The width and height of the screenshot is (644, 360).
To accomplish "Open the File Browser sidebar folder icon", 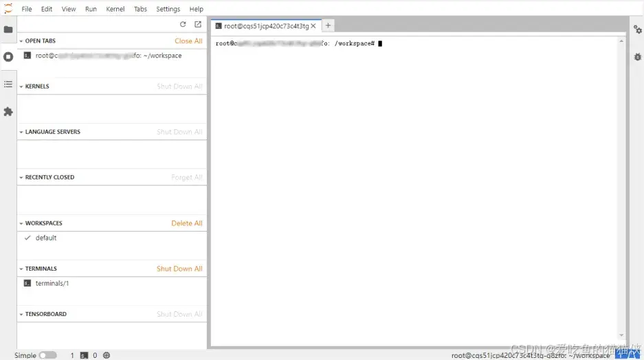I will tap(8, 30).
